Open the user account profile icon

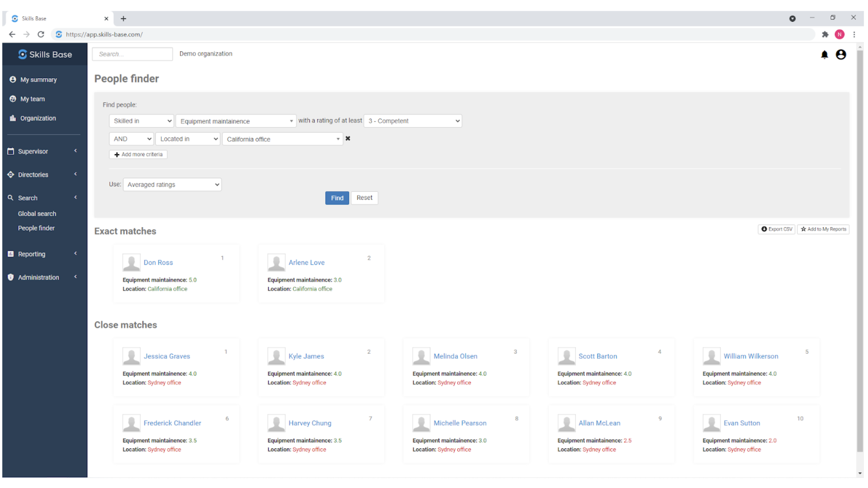pyautogui.click(x=840, y=55)
